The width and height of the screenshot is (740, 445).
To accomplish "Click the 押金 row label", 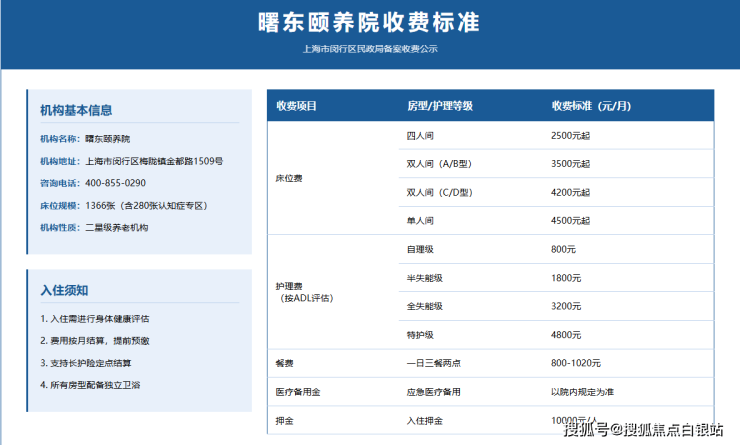I will pos(285,421).
